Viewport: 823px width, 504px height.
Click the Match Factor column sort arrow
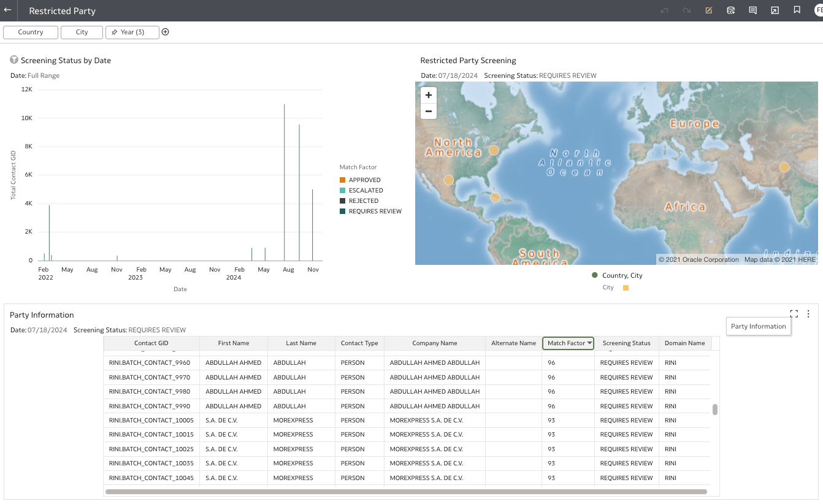pos(589,343)
